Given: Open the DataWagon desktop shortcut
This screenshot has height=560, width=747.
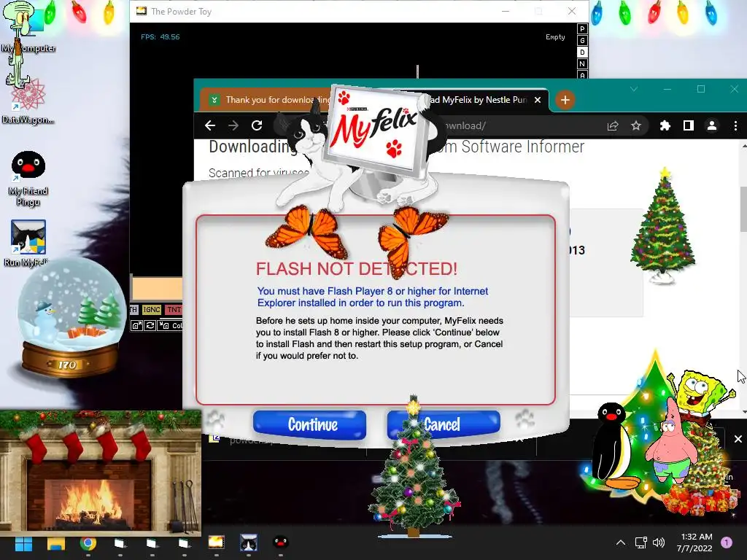Looking at the screenshot, I should (x=28, y=102).
